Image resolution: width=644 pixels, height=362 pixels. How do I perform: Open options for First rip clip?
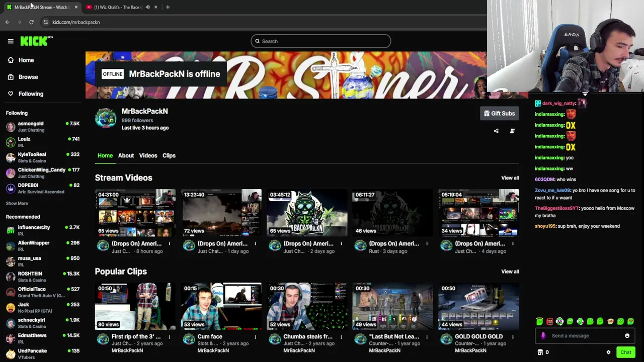[x=169, y=337]
